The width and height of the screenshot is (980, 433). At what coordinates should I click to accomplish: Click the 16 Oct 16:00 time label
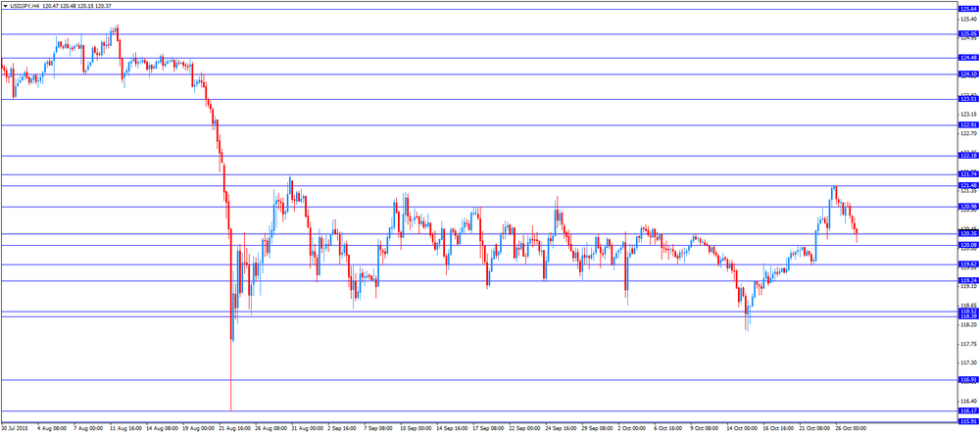tap(781, 429)
